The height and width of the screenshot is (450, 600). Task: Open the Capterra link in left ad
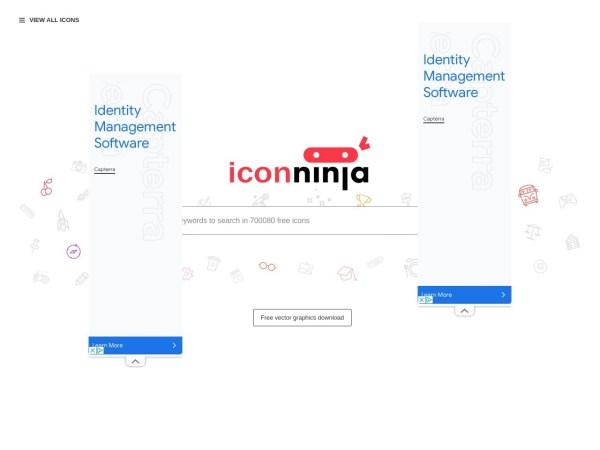click(104, 170)
